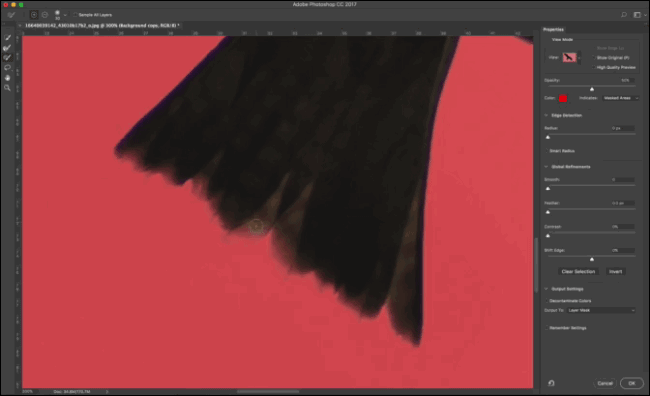
Task: Click the red overlay Color swatch
Action: point(563,98)
